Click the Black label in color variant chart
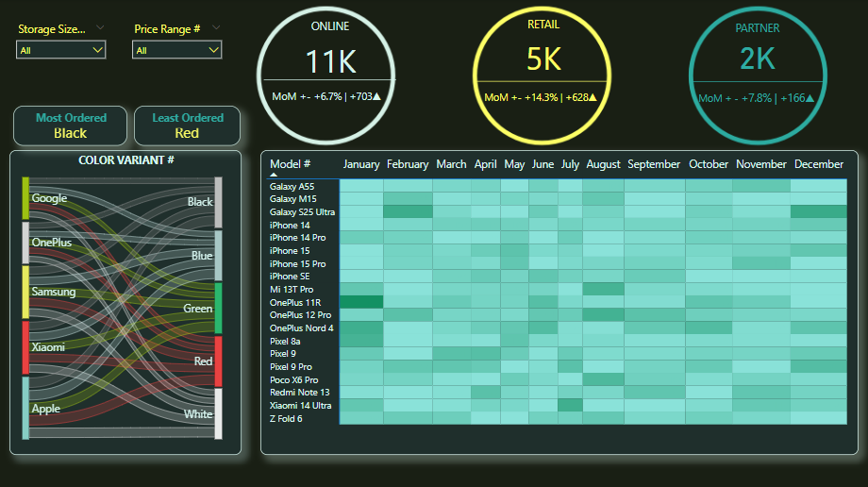The image size is (868, 487). pos(200,202)
